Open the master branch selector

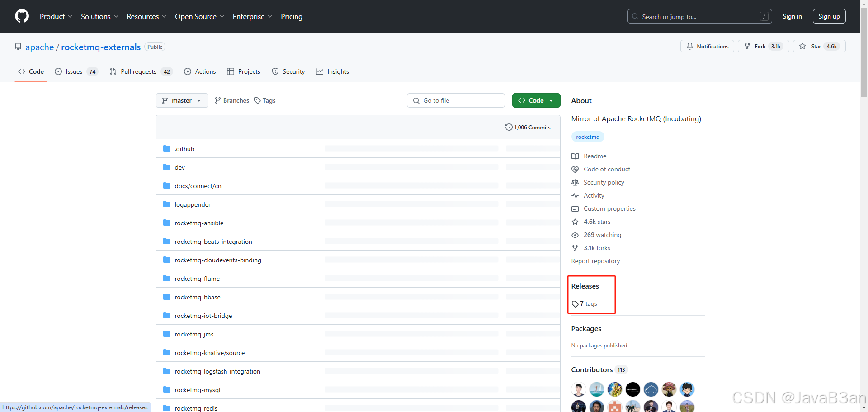pos(182,100)
